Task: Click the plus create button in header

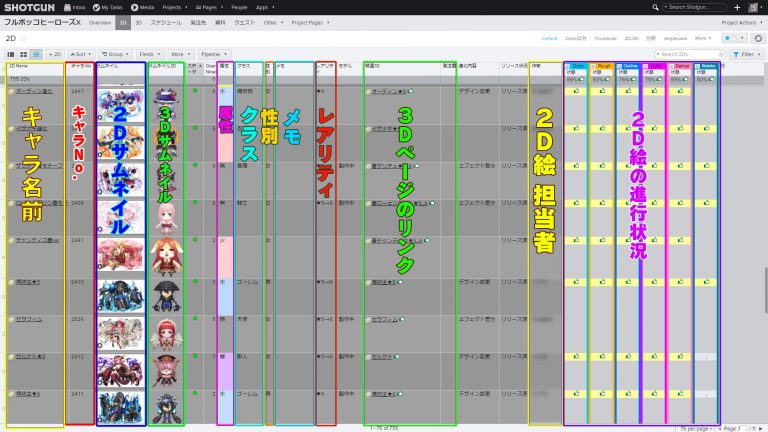Action: click(x=737, y=7)
